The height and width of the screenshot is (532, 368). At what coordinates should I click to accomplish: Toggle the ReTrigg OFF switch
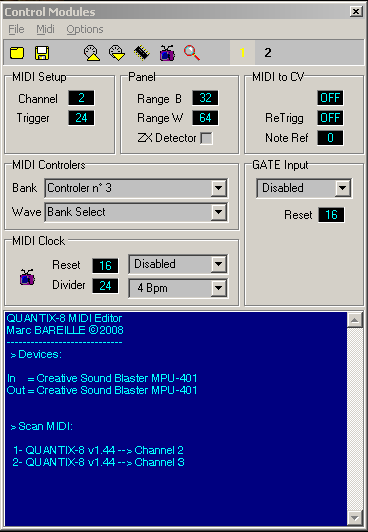[x=330, y=118]
